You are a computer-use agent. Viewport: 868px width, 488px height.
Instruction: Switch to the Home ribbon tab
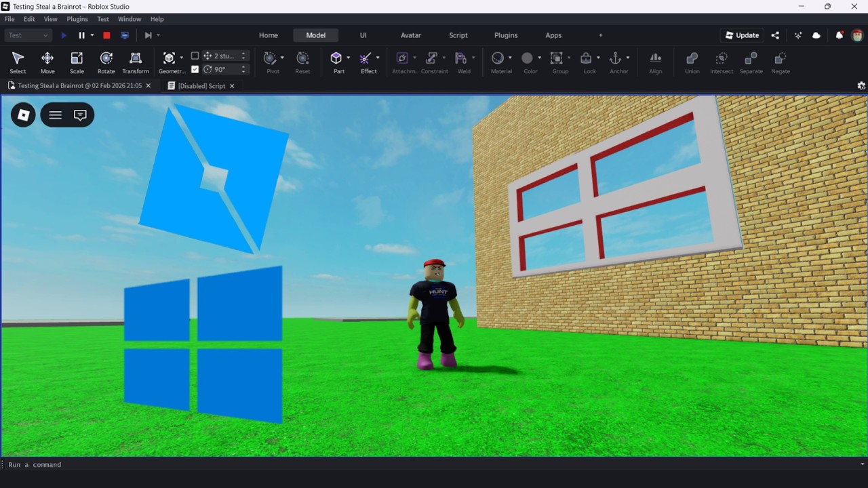point(269,35)
